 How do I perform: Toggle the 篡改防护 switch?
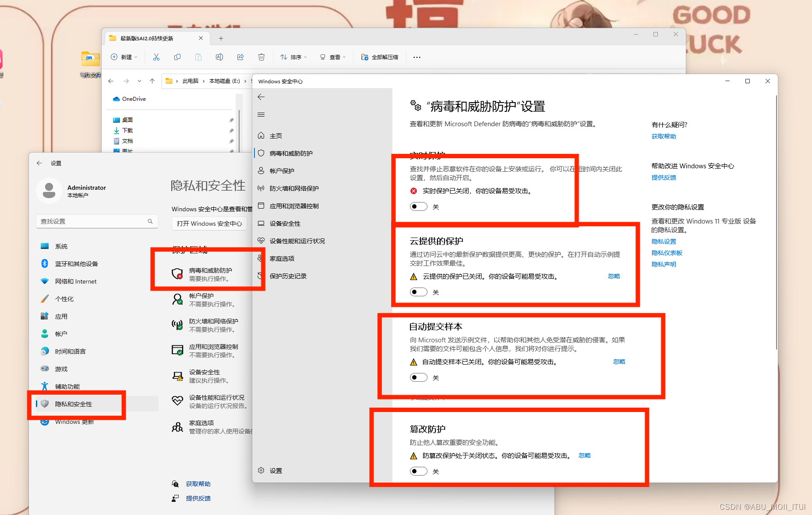coord(419,471)
